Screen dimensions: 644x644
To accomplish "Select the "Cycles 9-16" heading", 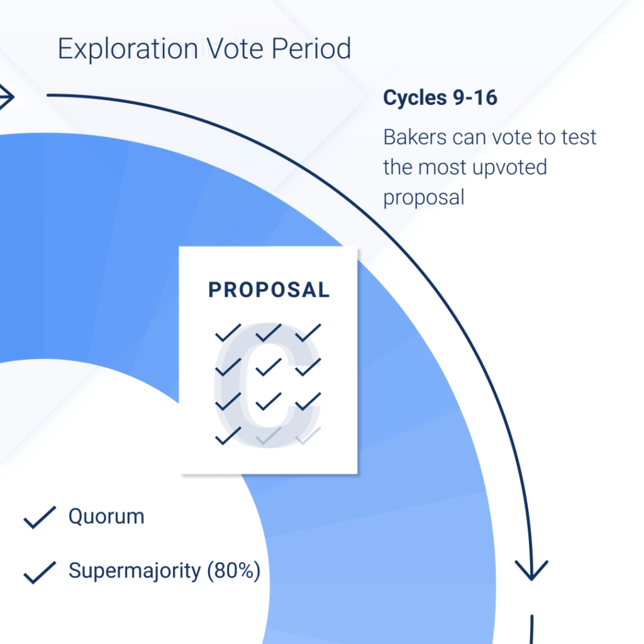I will click(x=440, y=98).
